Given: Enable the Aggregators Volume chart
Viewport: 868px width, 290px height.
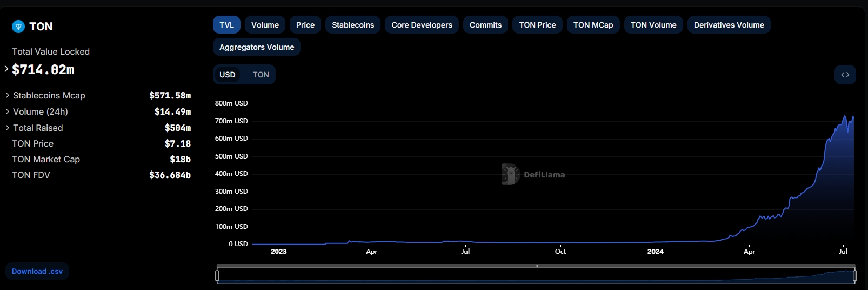Looking at the screenshot, I should (x=257, y=47).
